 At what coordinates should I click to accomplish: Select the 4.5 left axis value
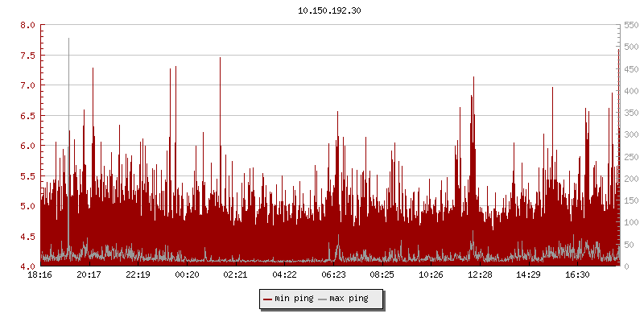[x=27, y=237]
